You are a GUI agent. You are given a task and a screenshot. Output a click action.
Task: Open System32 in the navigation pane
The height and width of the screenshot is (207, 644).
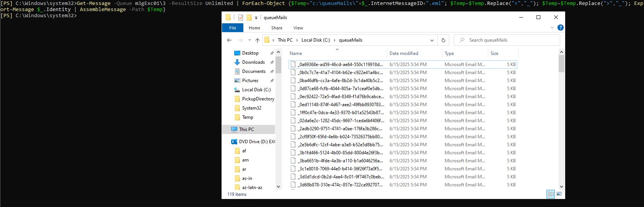pyautogui.click(x=252, y=108)
